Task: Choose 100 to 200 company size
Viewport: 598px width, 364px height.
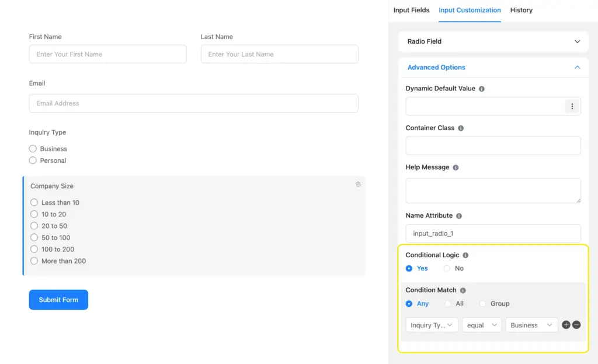Action: pos(34,250)
